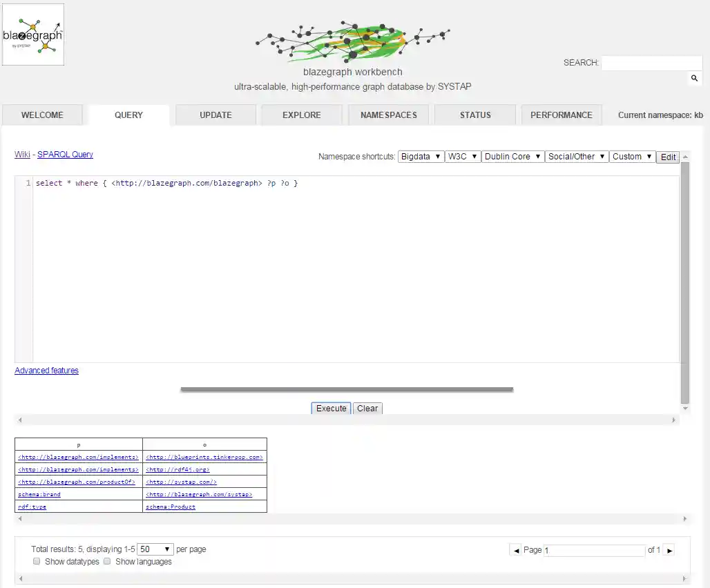Switch to the EXPLORE tab
710x588 pixels.
[x=302, y=115]
